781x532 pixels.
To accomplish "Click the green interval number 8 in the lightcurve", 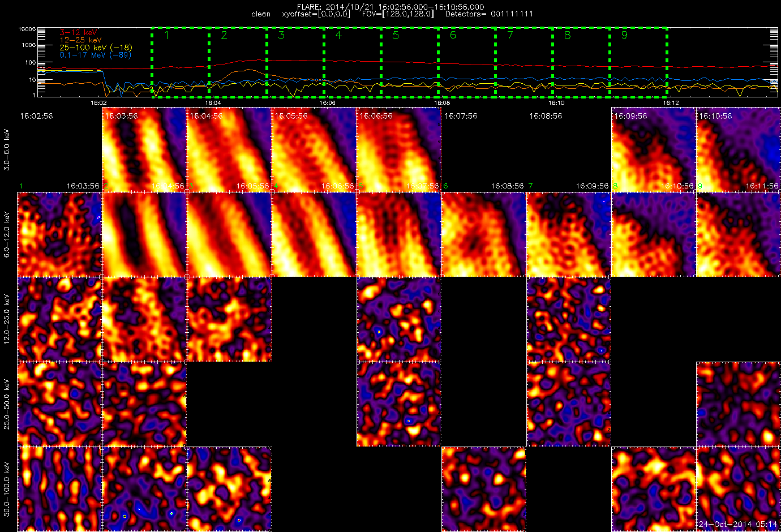I will coord(567,35).
